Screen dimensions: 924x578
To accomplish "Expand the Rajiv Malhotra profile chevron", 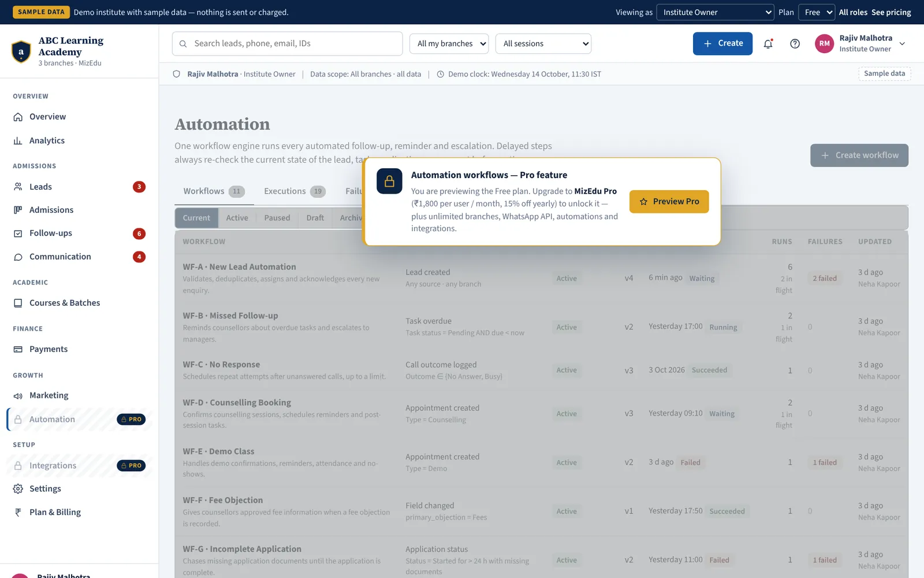I will point(902,44).
